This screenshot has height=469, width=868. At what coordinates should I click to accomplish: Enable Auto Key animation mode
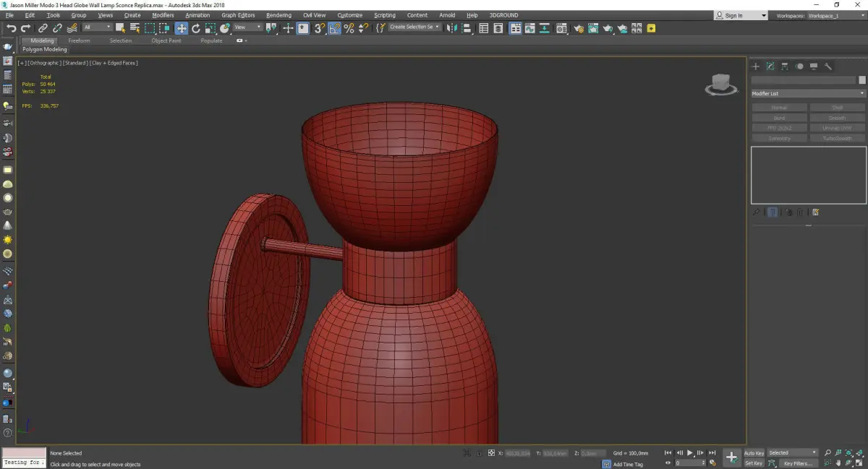(754, 453)
